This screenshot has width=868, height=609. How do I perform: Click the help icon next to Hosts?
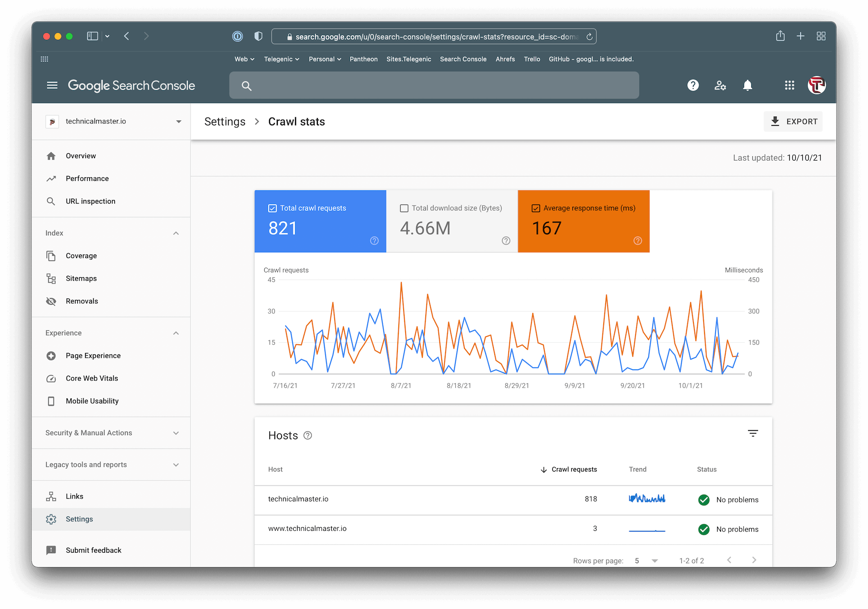[x=308, y=436]
